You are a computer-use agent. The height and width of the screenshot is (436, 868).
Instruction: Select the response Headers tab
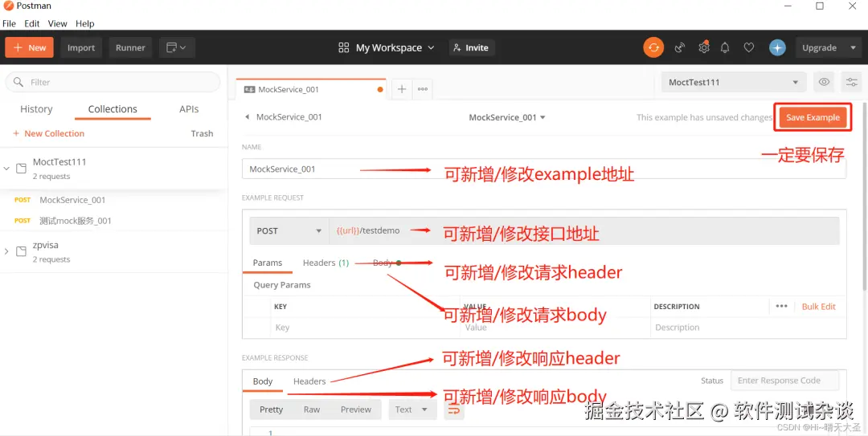(309, 381)
